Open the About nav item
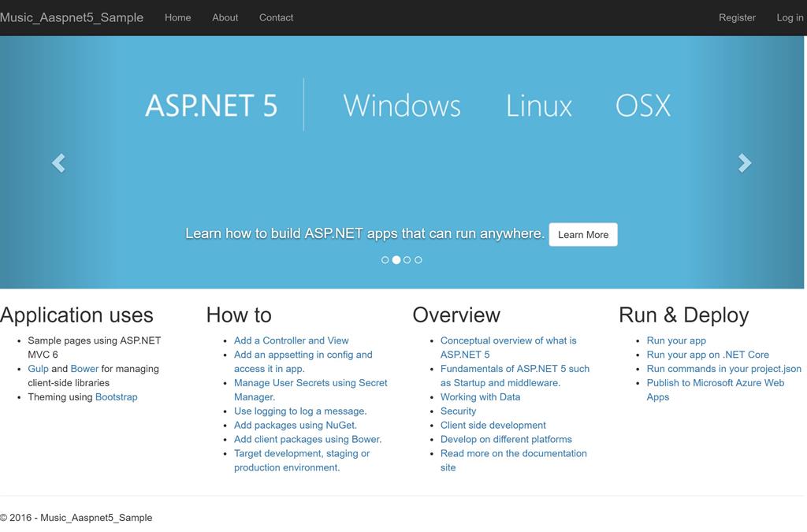 [x=225, y=17]
